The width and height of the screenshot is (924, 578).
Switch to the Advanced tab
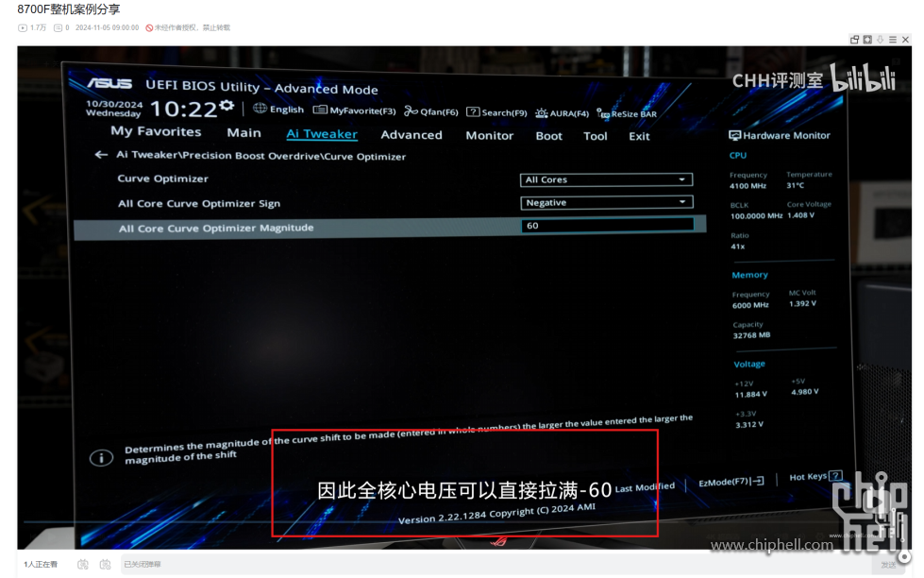click(412, 135)
